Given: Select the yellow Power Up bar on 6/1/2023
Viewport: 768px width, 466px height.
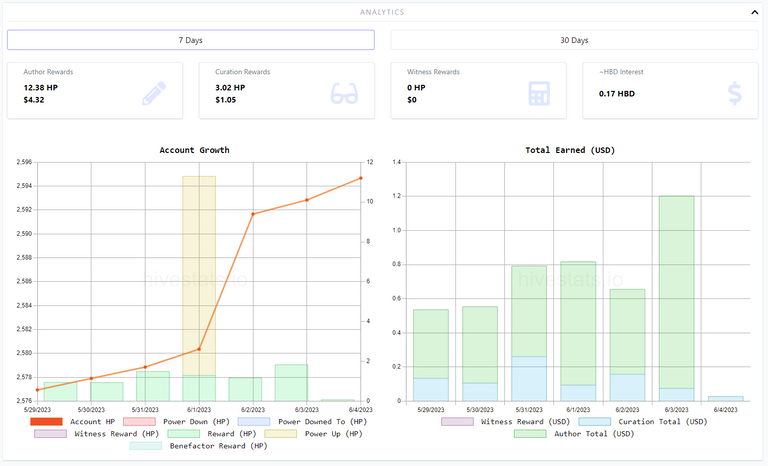Looking at the screenshot, I should 199,274.
